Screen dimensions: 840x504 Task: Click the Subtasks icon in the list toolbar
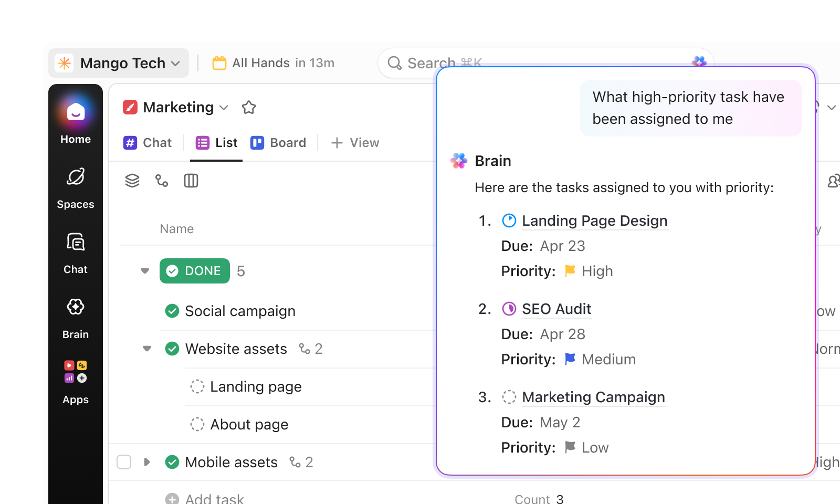161,181
